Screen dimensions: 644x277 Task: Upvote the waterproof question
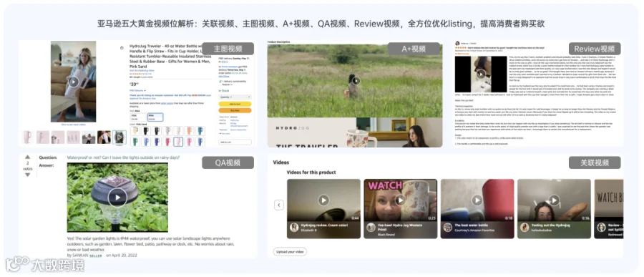[27, 157]
